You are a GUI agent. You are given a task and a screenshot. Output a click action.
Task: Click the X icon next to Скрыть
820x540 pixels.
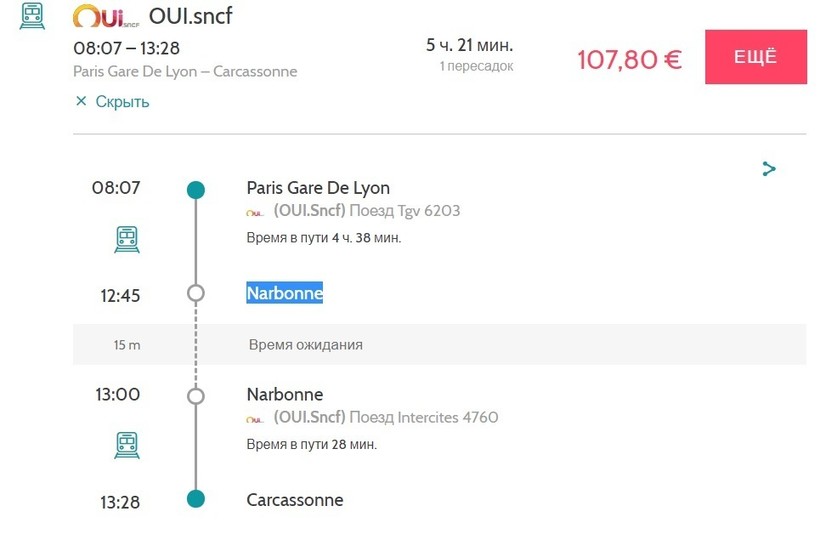[81, 101]
